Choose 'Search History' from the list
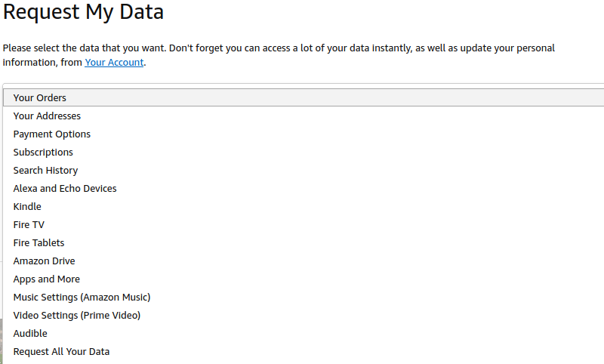The width and height of the screenshot is (604, 364). point(45,171)
